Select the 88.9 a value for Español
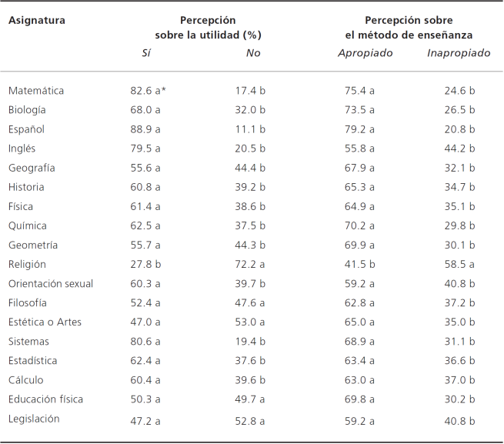Screen dimensions: 504x444 point(145,129)
